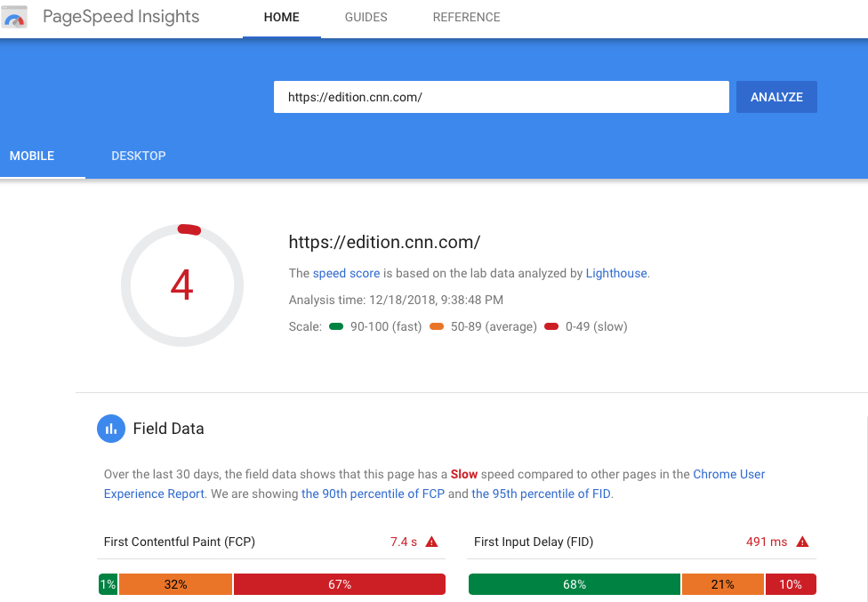The height and width of the screenshot is (602, 868).
Task: Open the REFERENCE tab
Action: [x=466, y=17]
